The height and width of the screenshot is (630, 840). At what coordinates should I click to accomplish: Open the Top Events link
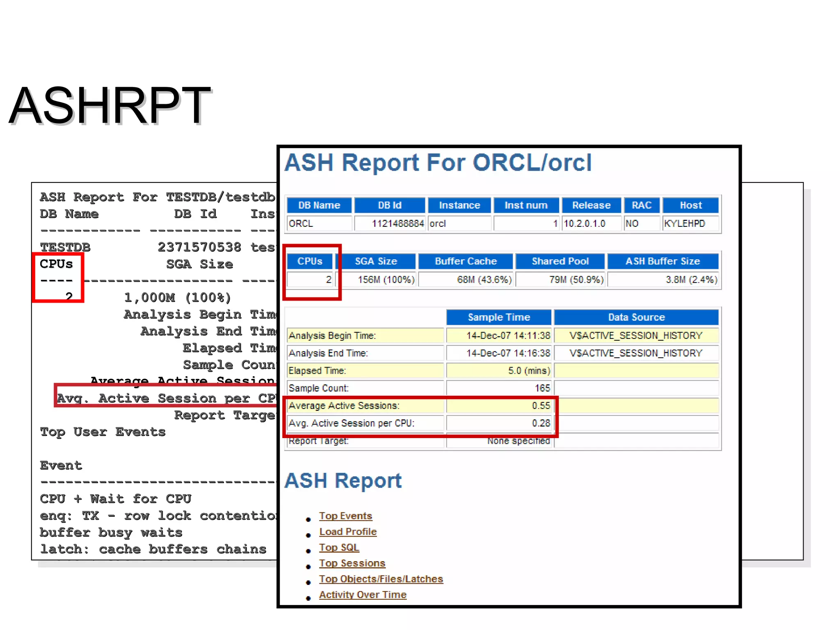coord(345,516)
